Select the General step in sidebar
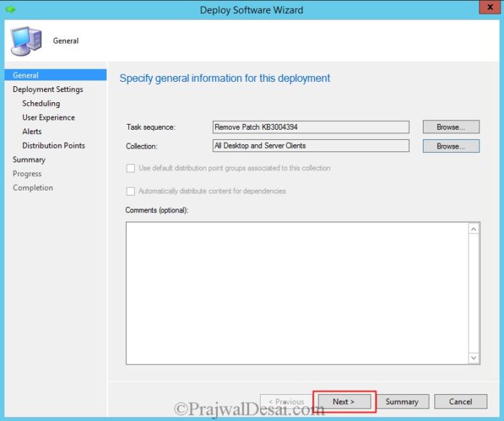Screen dimensions: 504x421 (x=56, y=75)
